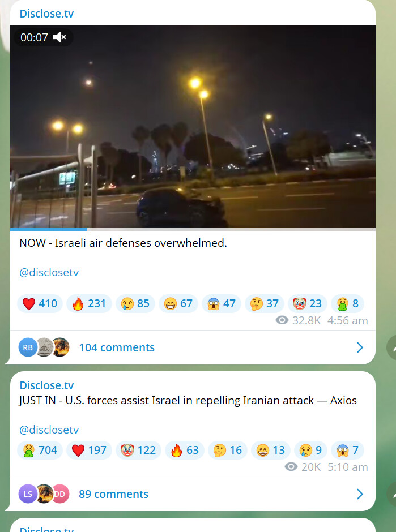Open the 104 comments thread
Viewport: 396px width, 532px height.
pyautogui.click(x=117, y=347)
